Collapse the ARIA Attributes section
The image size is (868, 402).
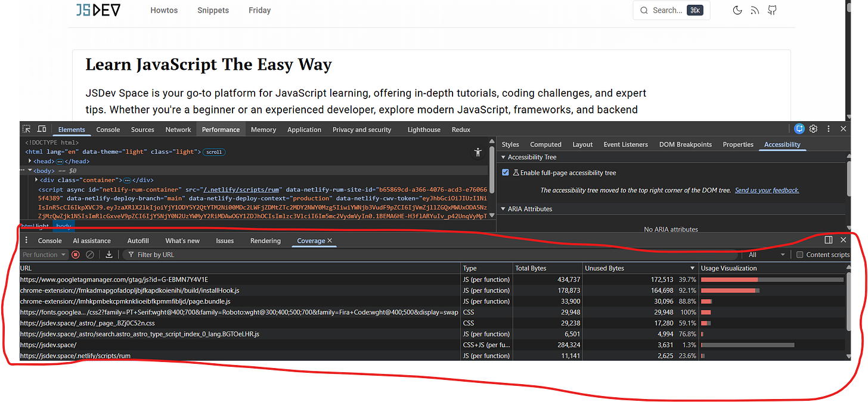coord(503,209)
